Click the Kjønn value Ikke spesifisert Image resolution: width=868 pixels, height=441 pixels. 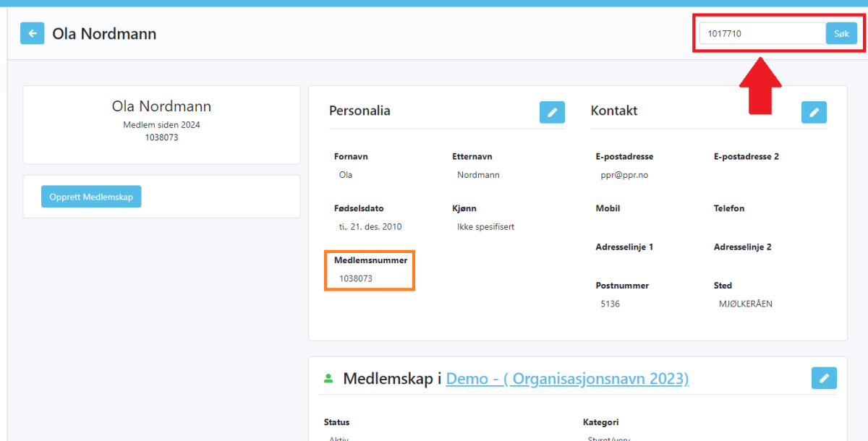point(485,227)
